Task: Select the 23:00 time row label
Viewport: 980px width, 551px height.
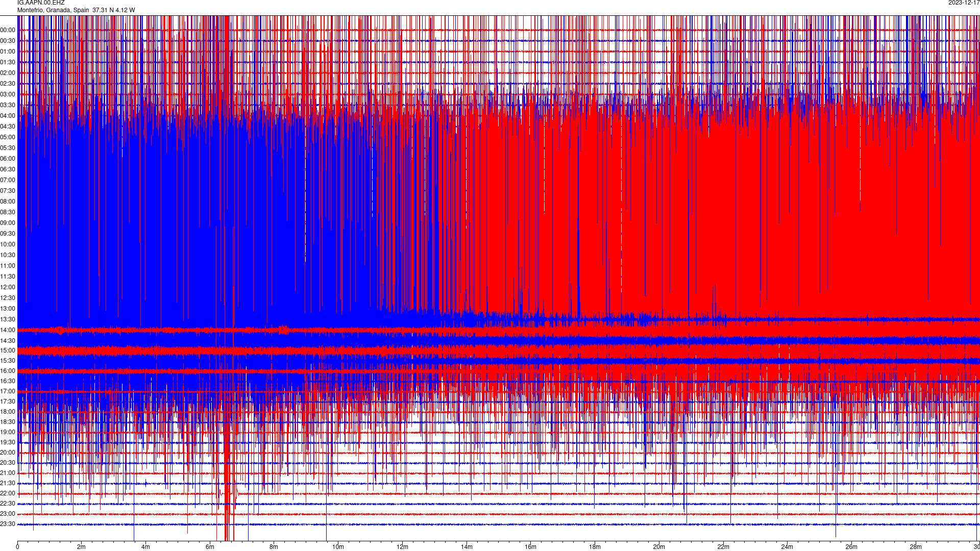Action: [x=8, y=514]
